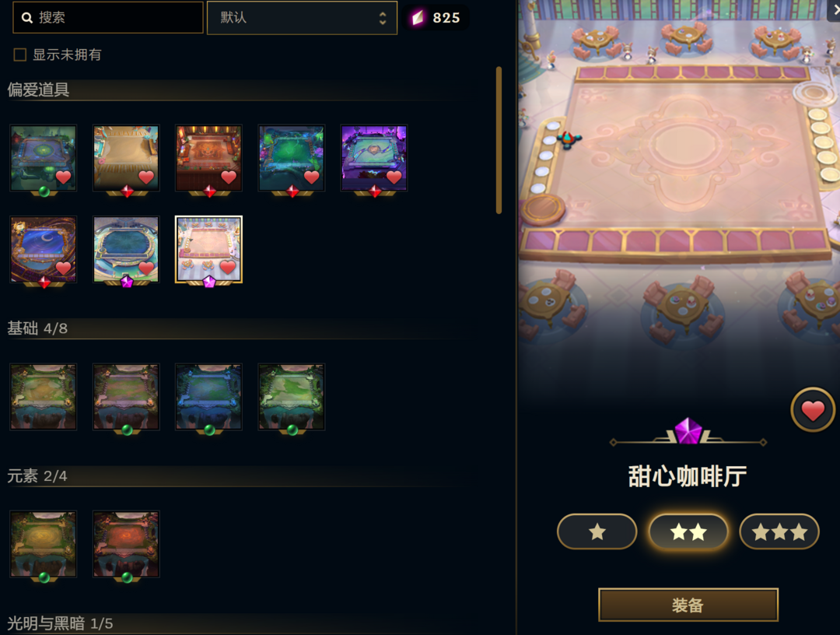Select the moon night-sky arena thumbnail
This screenshot has width=840, height=635.
coord(44,249)
